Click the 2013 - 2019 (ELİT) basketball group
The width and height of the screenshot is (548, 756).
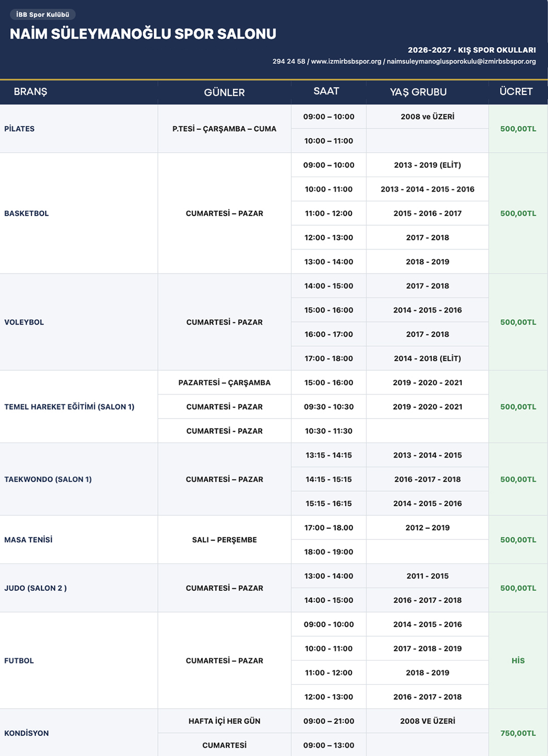click(x=428, y=165)
